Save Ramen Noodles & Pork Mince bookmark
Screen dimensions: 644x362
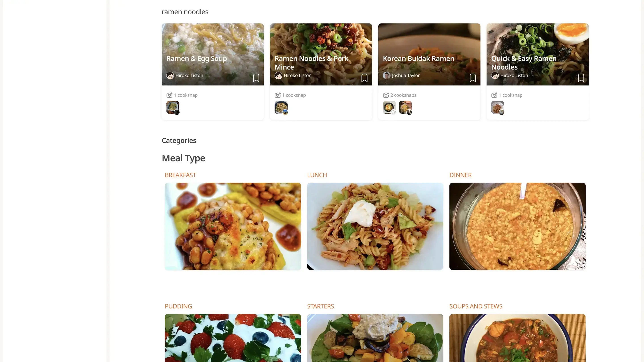point(364,78)
